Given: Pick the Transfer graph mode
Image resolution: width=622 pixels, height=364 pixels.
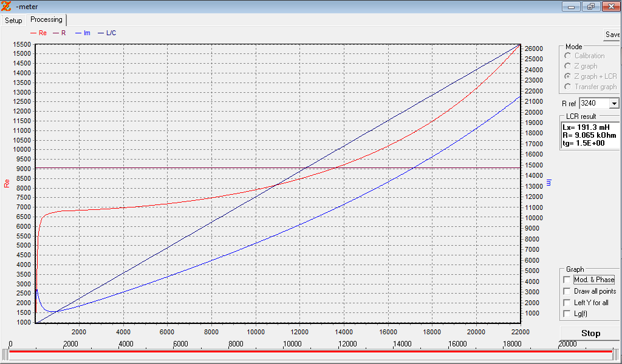Looking at the screenshot, I should click(x=568, y=86).
